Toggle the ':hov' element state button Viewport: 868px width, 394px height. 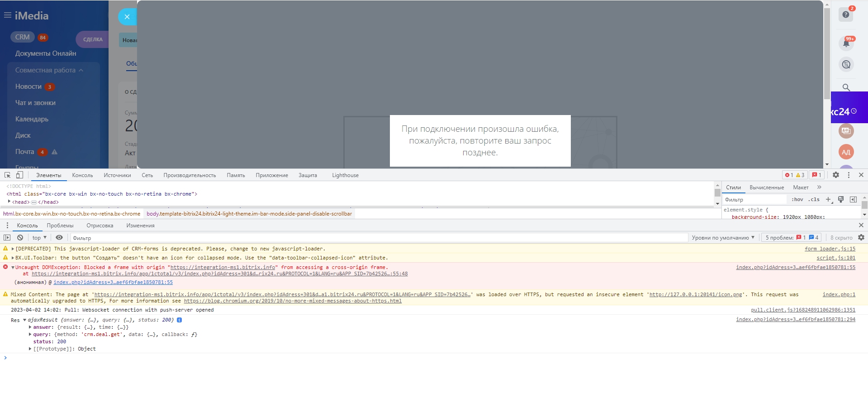pyautogui.click(x=797, y=200)
